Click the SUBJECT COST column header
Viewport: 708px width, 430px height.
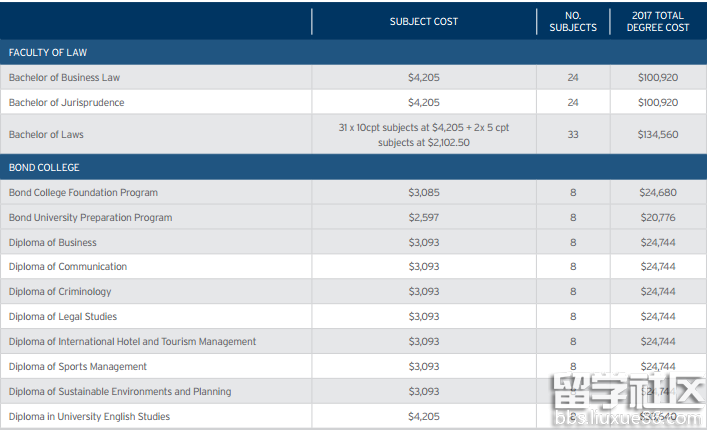tap(424, 22)
